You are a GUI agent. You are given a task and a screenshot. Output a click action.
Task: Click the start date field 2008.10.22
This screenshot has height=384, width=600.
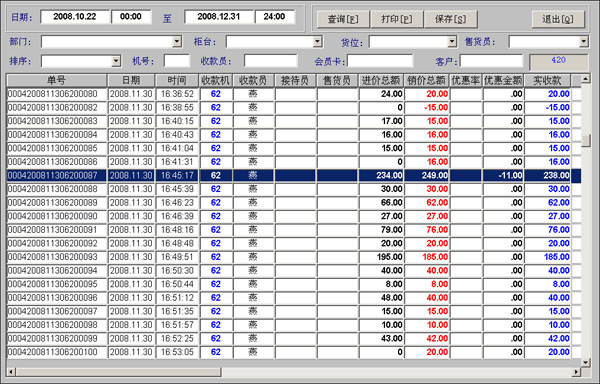[75, 16]
